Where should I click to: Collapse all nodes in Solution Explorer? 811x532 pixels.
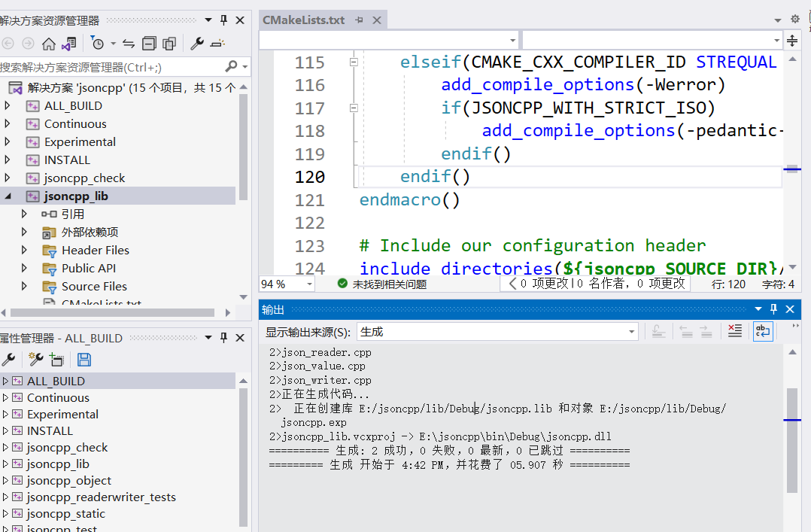point(148,44)
